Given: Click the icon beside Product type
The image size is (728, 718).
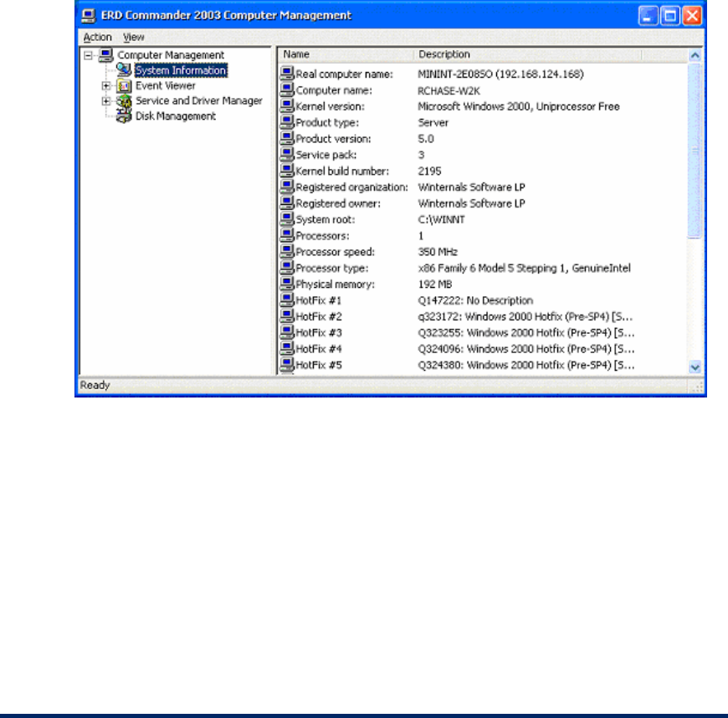Looking at the screenshot, I should pos(287,122).
